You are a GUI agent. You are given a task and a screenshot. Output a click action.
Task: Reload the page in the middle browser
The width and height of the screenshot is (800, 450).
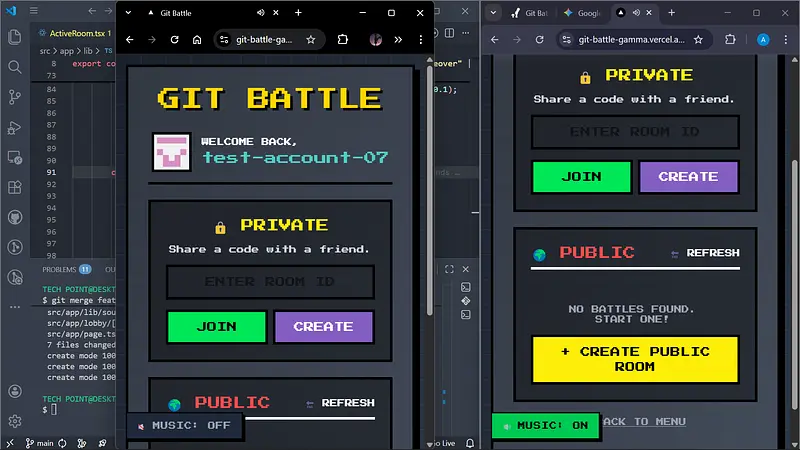coord(174,40)
